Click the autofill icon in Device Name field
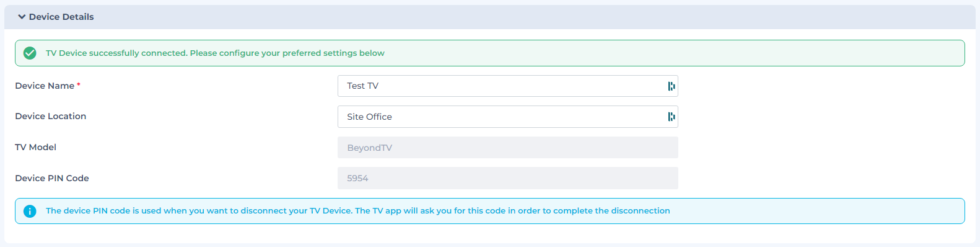Image resolution: width=980 pixels, height=247 pixels. 671,86
